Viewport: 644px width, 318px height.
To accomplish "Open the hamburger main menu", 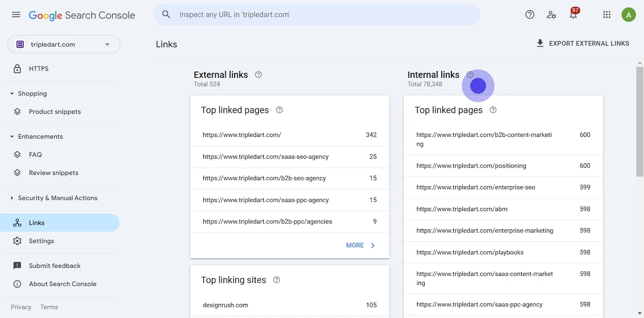I will pyautogui.click(x=16, y=15).
